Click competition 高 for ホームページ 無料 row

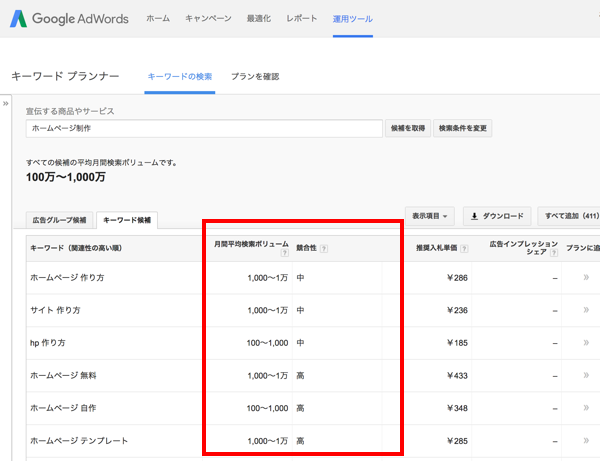click(300, 376)
